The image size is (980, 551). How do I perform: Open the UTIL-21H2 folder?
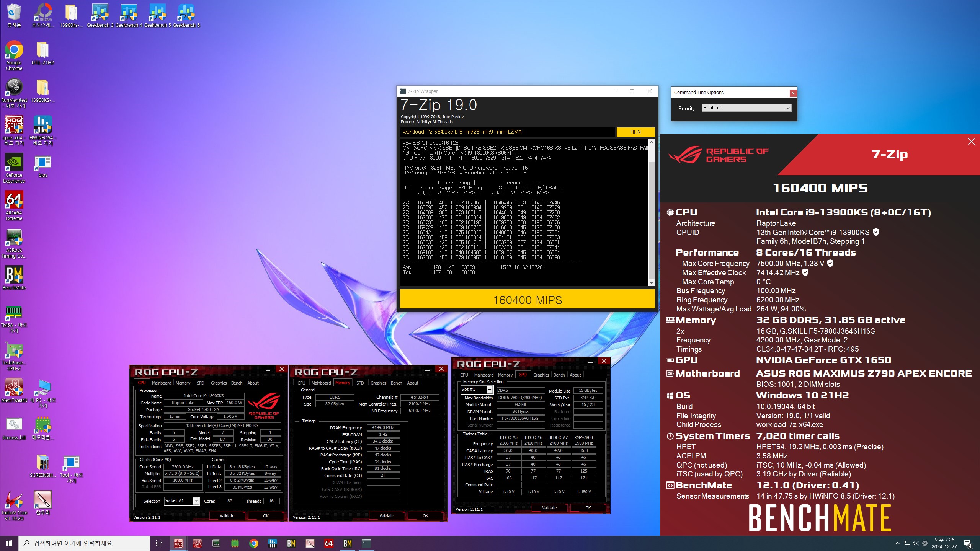(43, 53)
